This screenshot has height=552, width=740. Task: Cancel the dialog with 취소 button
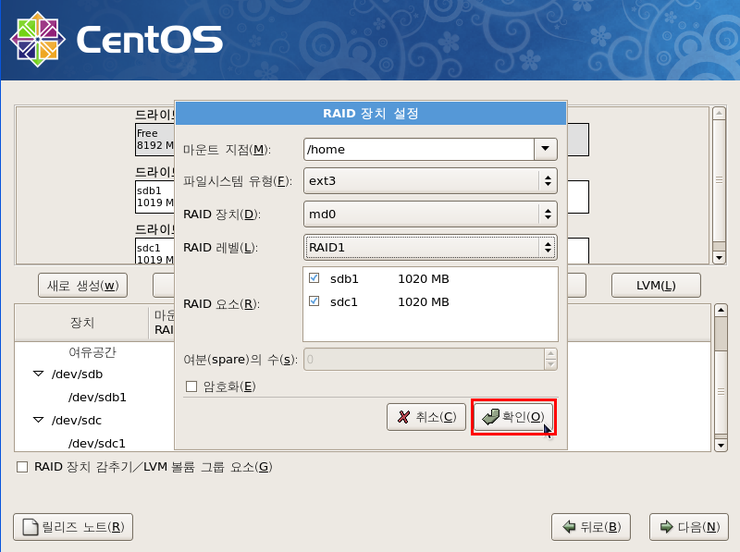tap(426, 417)
